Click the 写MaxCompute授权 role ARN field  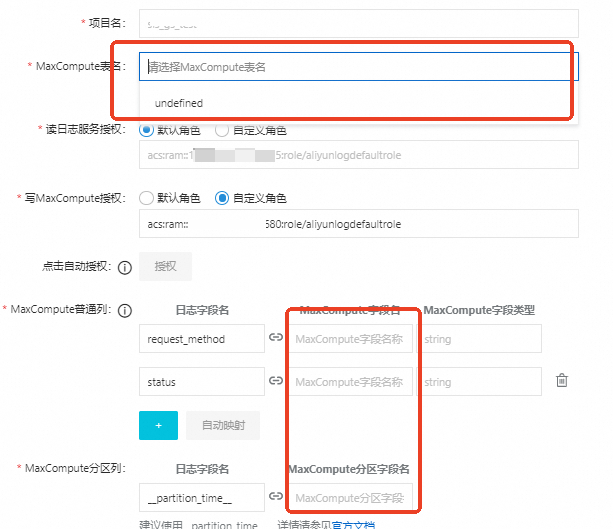pyautogui.click(x=358, y=224)
